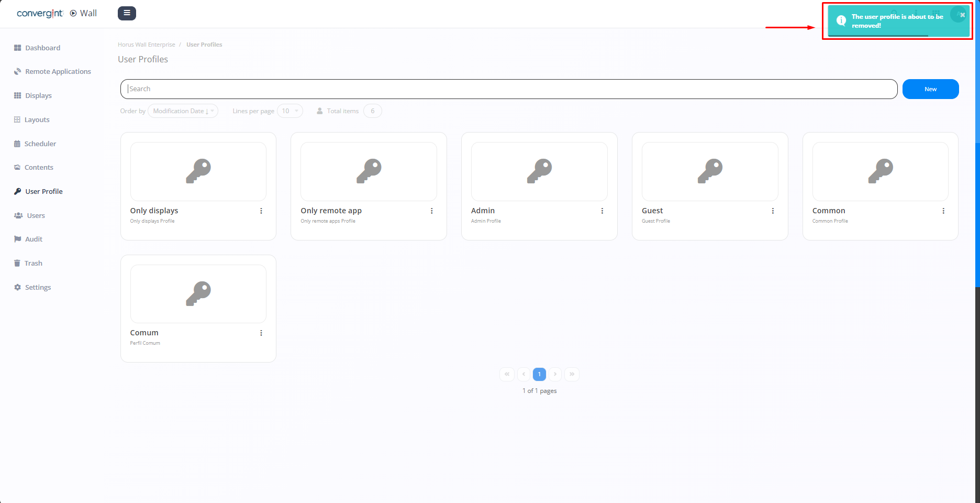This screenshot has width=980, height=503.
Task: Open the Trash section
Action: point(34,263)
